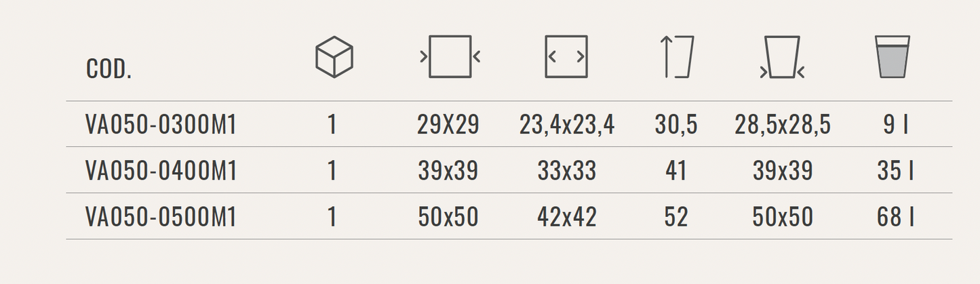Click the package quantity cube icon

(334, 57)
